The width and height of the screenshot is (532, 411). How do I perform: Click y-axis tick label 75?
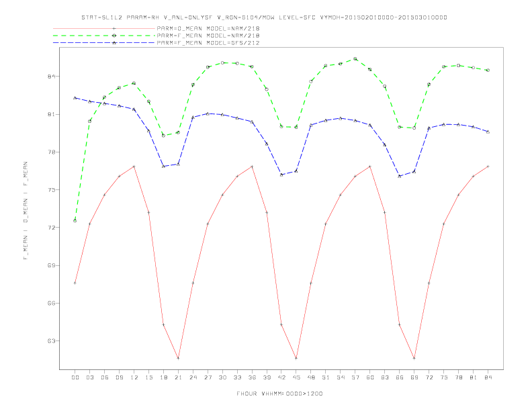(51, 189)
